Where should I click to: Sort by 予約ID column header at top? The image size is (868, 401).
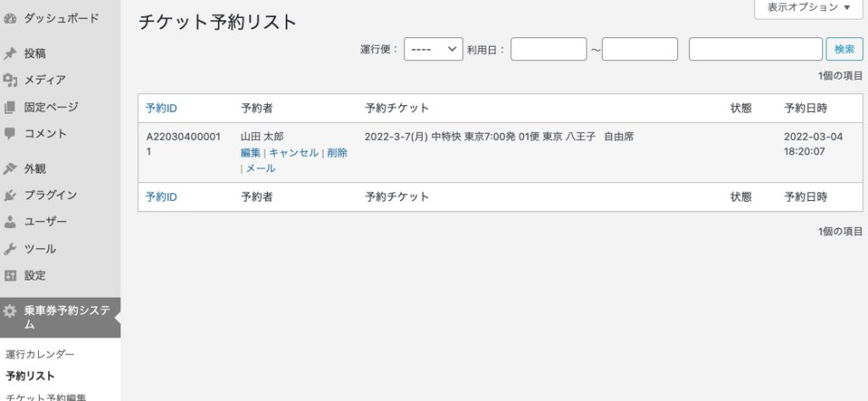tap(161, 109)
